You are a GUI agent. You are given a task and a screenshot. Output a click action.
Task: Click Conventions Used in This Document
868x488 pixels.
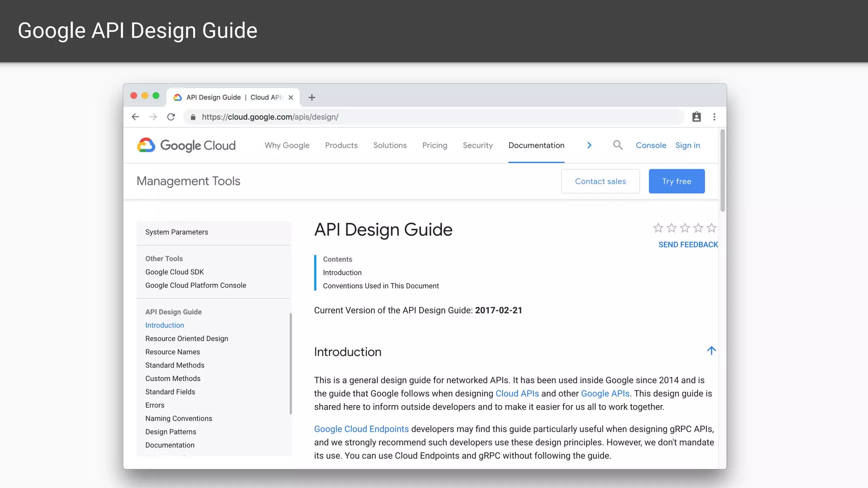point(381,286)
